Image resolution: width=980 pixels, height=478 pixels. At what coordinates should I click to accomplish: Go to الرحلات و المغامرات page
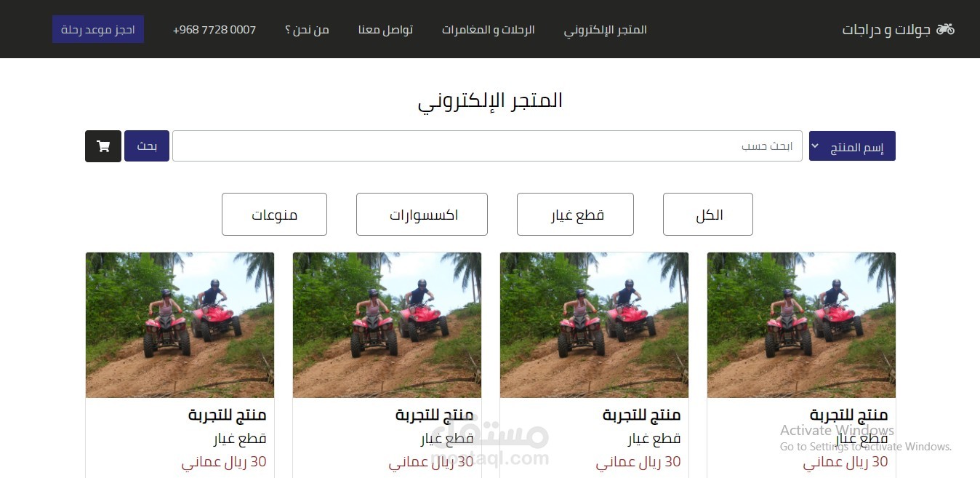[x=489, y=30]
